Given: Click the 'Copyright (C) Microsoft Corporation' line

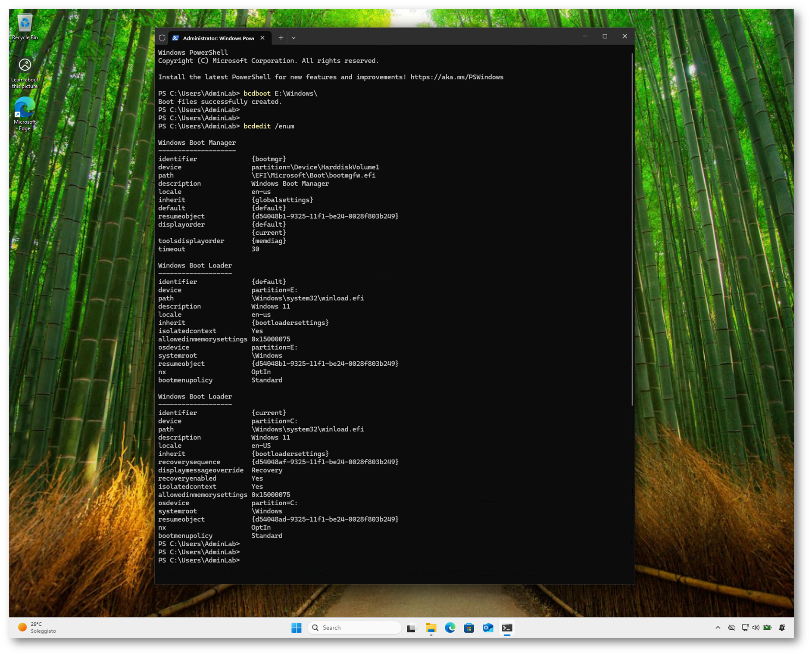Looking at the screenshot, I should [269, 61].
